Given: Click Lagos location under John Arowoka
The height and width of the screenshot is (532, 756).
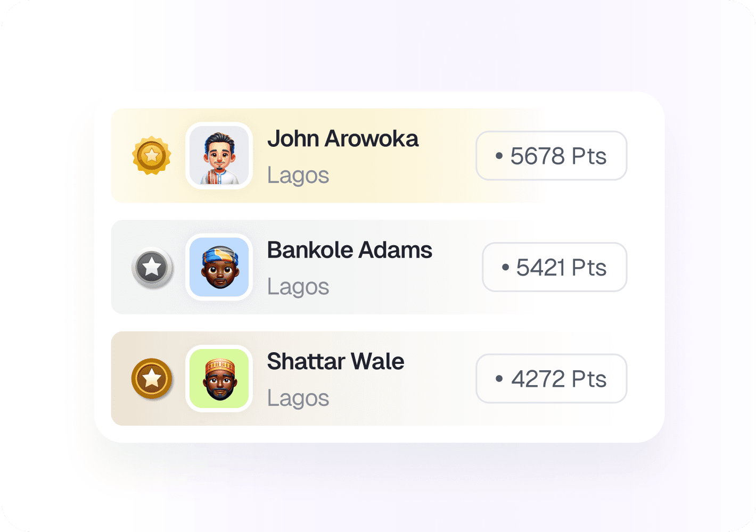Looking at the screenshot, I should coord(298,176).
